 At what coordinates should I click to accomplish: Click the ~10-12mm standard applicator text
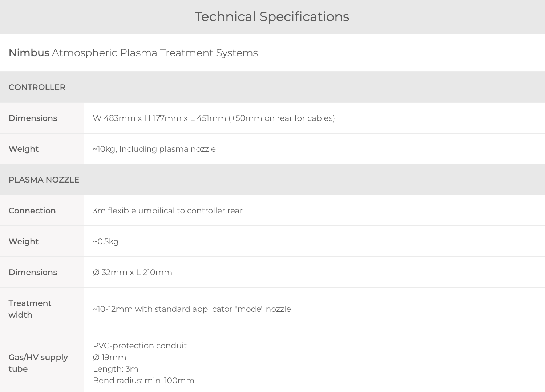pyautogui.click(x=192, y=309)
